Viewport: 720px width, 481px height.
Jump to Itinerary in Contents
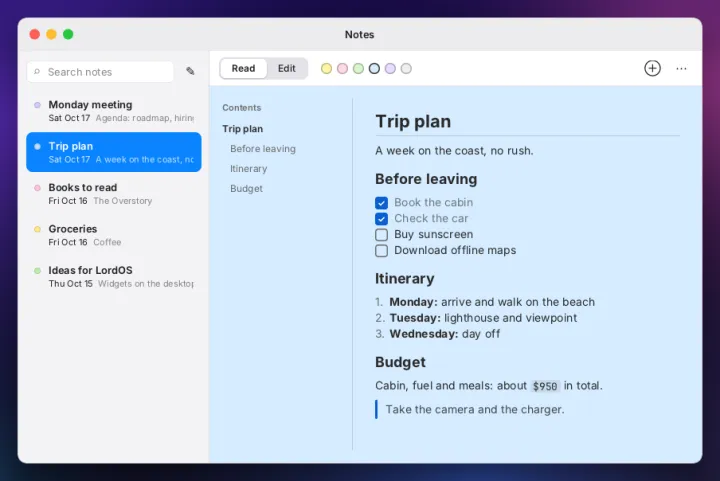pos(248,168)
